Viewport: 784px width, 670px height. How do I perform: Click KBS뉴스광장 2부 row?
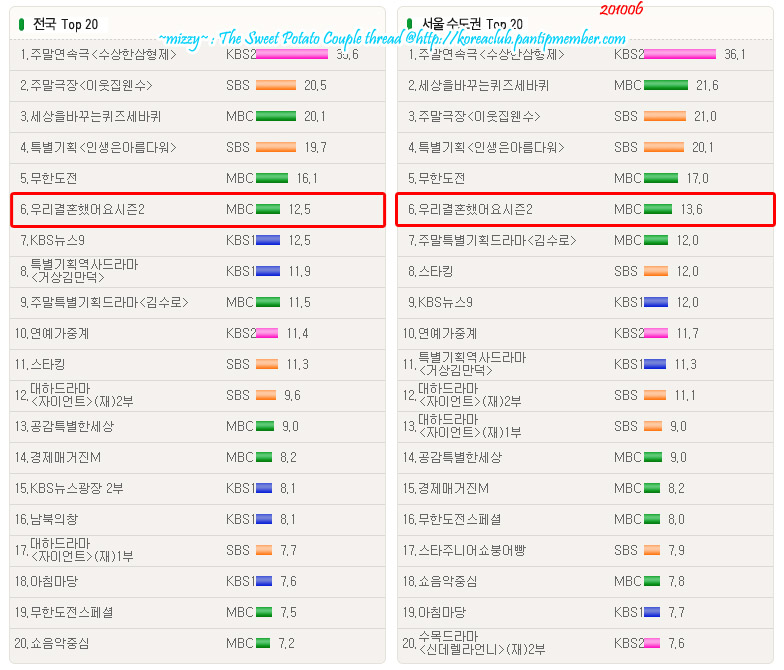198,488
